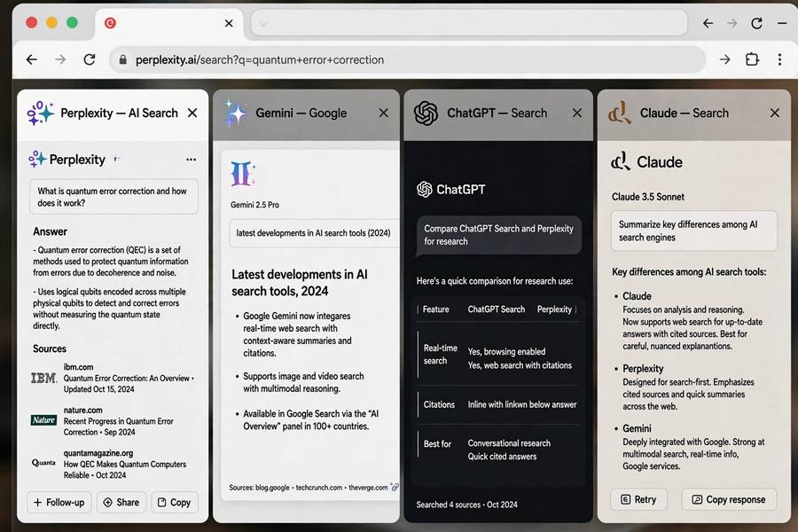Click the Best for row label

[x=437, y=444]
